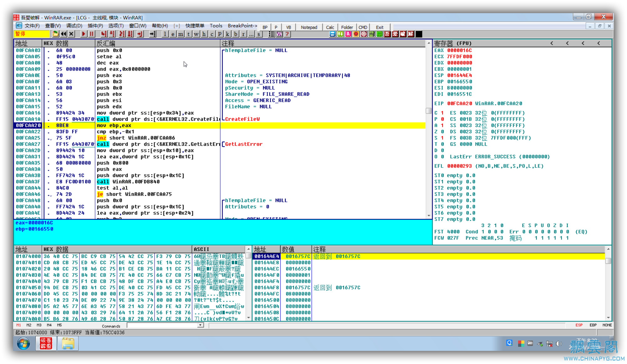Click the target bullseye plugin icon

coord(364,34)
